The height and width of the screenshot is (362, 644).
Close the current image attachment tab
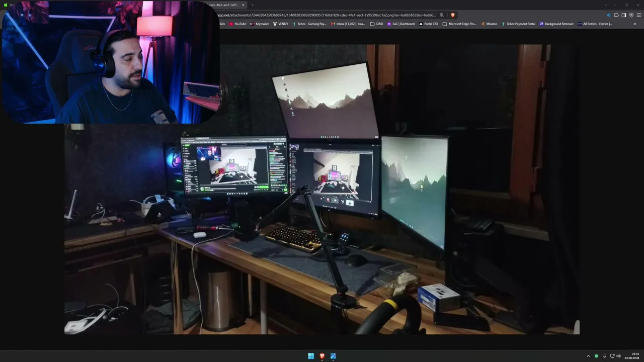pyautogui.click(x=243, y=5)
